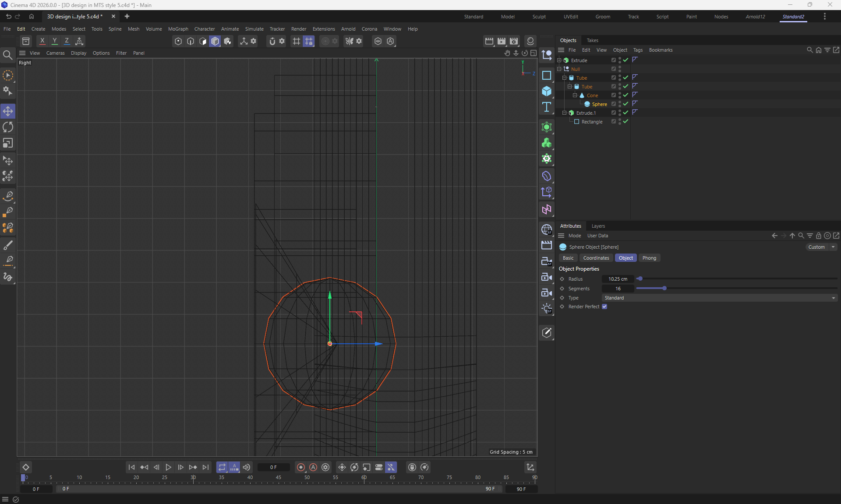The width and height of the screenshot is (841, 504).
Task: Select the Move tool in left toolbar
Action: pyautogui.click(x=8, y=111)
